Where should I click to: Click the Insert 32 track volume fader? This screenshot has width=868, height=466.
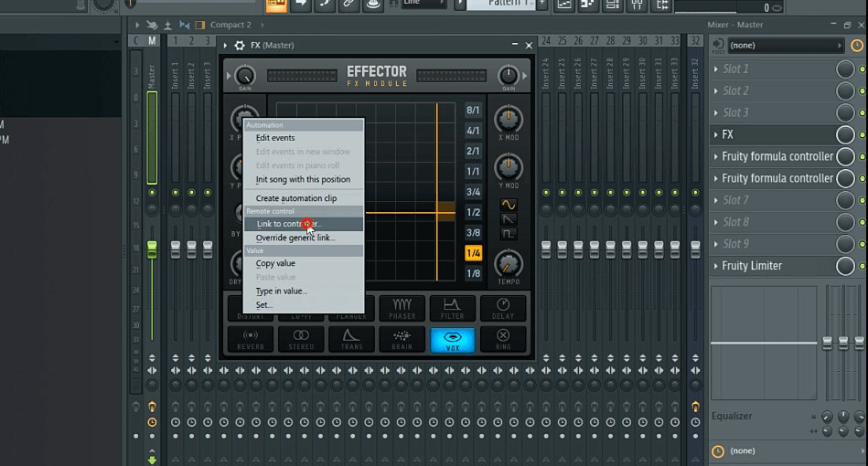tap(695, 249)
